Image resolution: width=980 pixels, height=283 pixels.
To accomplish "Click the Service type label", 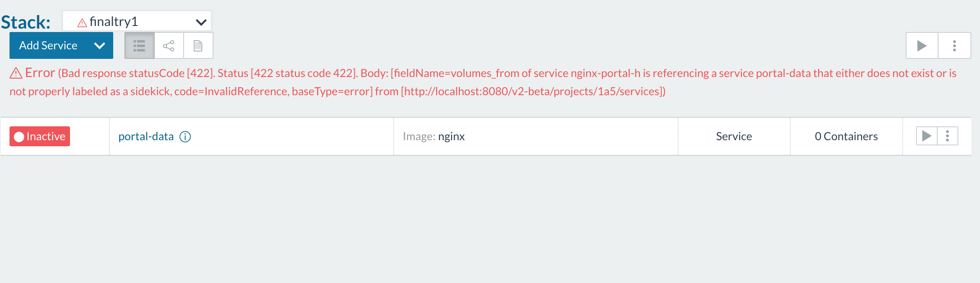I will tap(733, 136).
